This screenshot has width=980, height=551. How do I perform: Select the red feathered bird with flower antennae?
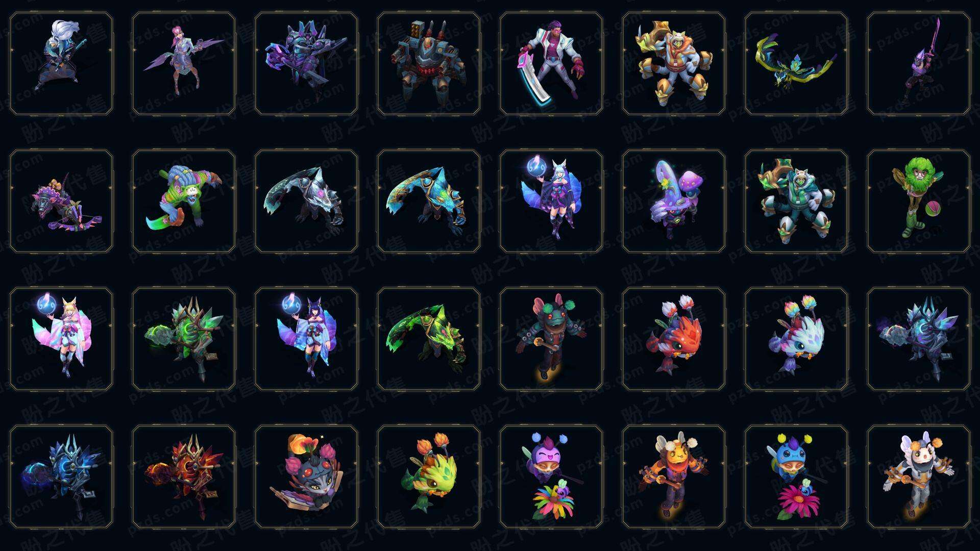point(674,339)
